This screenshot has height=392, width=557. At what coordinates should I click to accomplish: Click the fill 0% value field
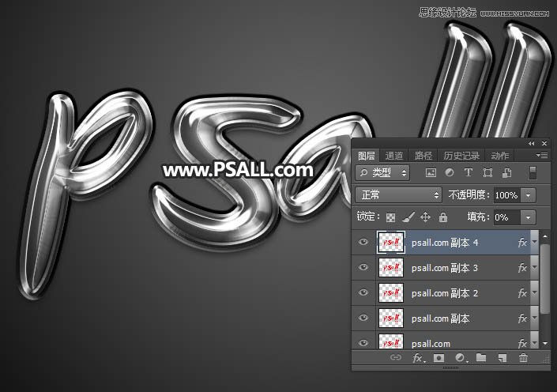pyautogui.click(x=507, y=217)
